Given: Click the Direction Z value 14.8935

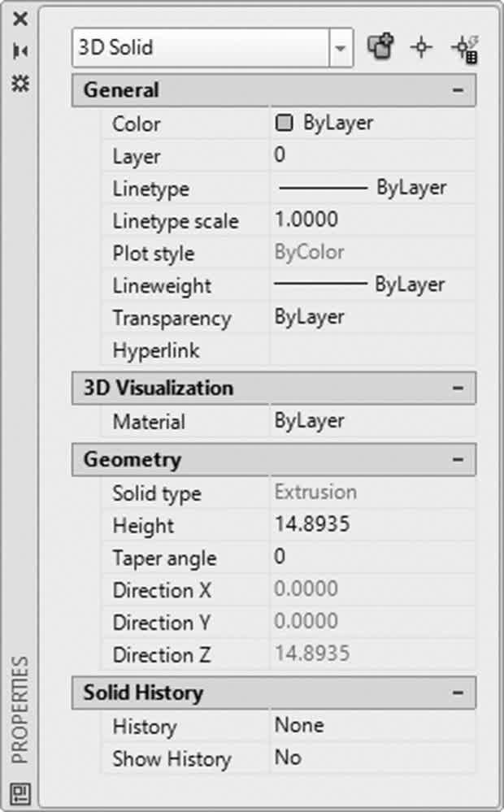Looking at the screenshot, I should (x=372, y=654).
